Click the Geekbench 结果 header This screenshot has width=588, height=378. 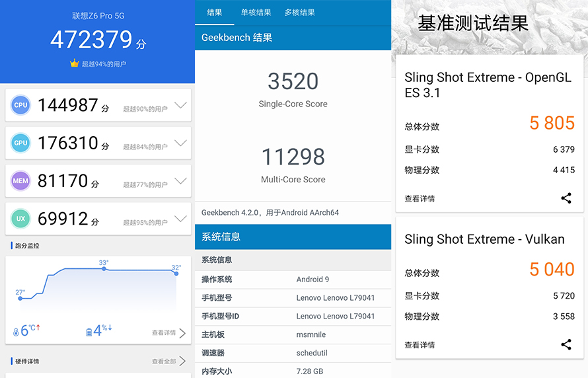tap(293, 38)
